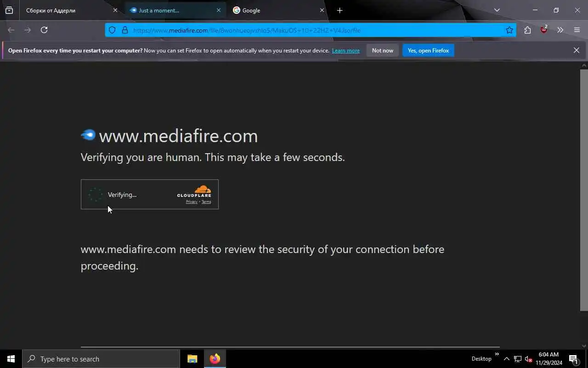Close the Сборки от Аддерли tab
The height and width of the screenshot is (368, 588).
(115, 10)
